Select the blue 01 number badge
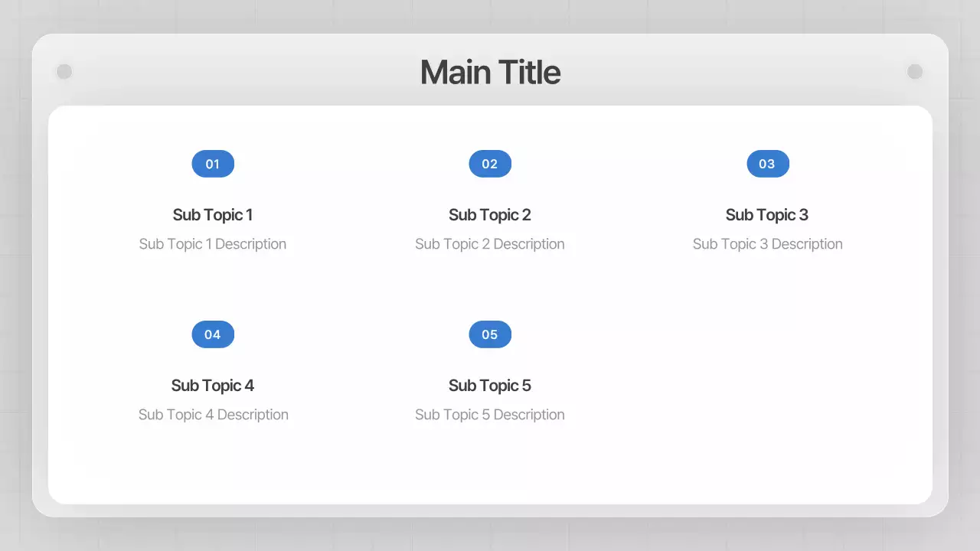Screen dimensions: 980x551 pyautogui.click(x=213, y=164)
